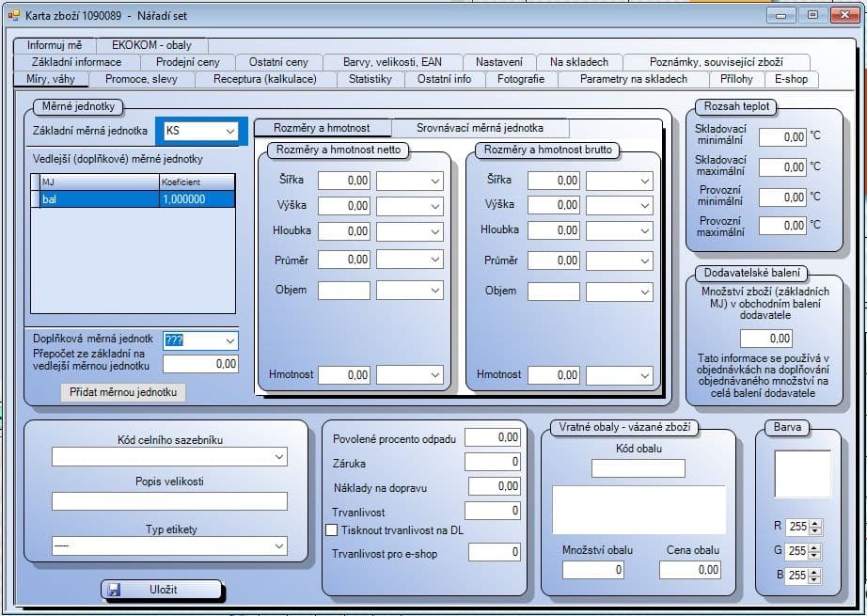Click the netto Šířka value field
Image resolution: width=867 pixels, height=616 pixels.
pos(344,181)
